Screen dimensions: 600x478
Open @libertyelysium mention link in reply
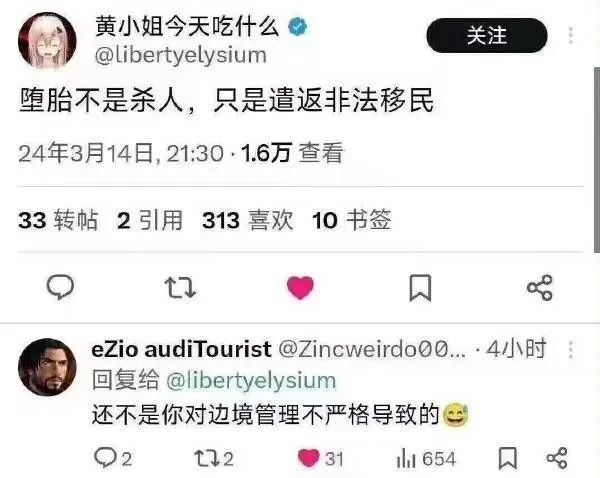[x=251, y=381]
